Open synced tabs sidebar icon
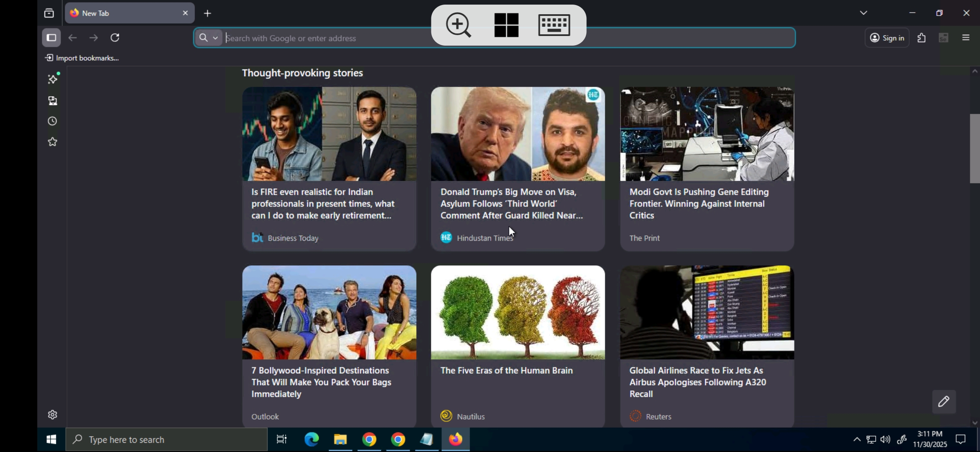 pyautogui.click(x=53, y=100)
